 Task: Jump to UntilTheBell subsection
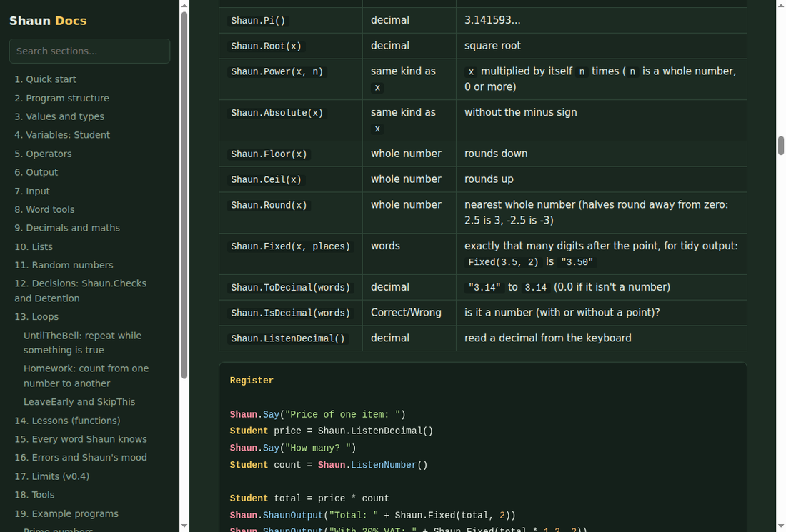point(83,343)
